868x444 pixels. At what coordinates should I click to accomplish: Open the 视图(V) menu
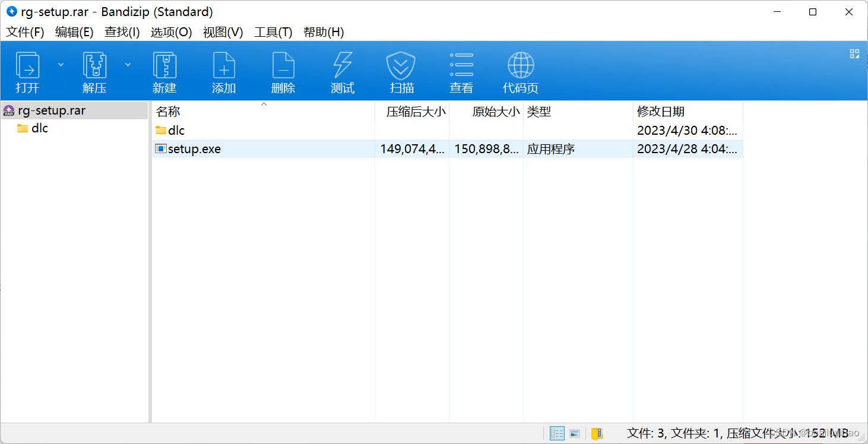click(x=223, y=32)
